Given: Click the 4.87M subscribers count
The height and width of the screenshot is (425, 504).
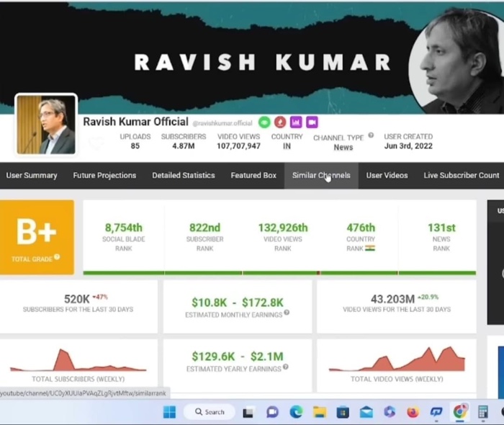Looking at the screenshot, I should [x=184, y=146].
